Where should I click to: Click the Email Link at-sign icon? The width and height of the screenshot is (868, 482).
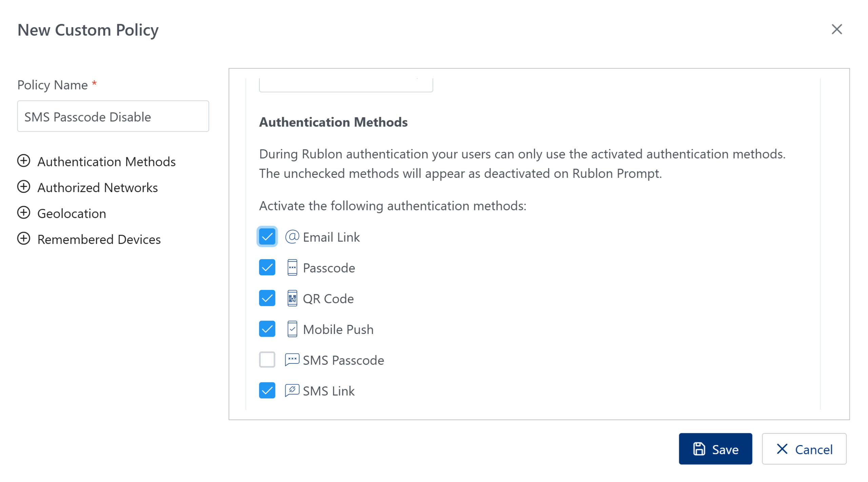pyautogui.click(x=292, y=237)
